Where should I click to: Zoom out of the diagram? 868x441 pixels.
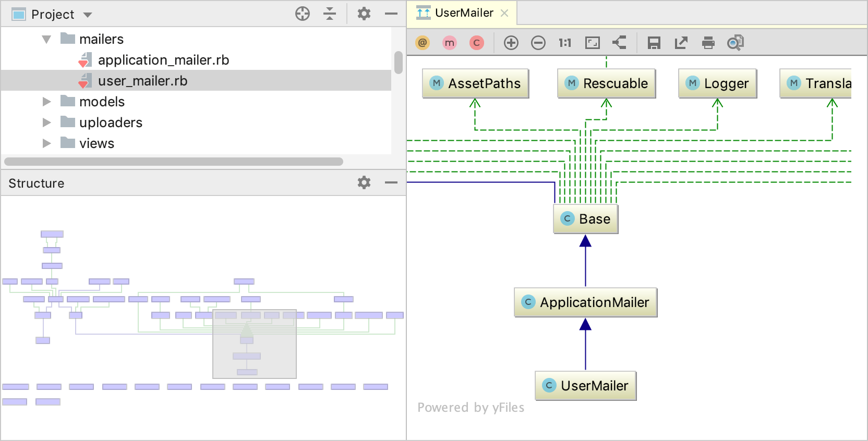538,43
